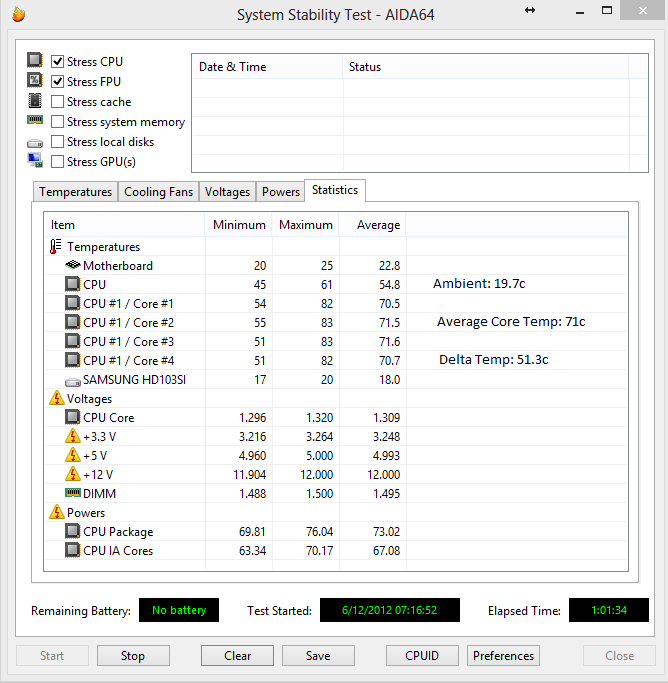Click the hard drive icon for SAMSUNG HD103SI
Screen dimensions: 668x683
73,382
